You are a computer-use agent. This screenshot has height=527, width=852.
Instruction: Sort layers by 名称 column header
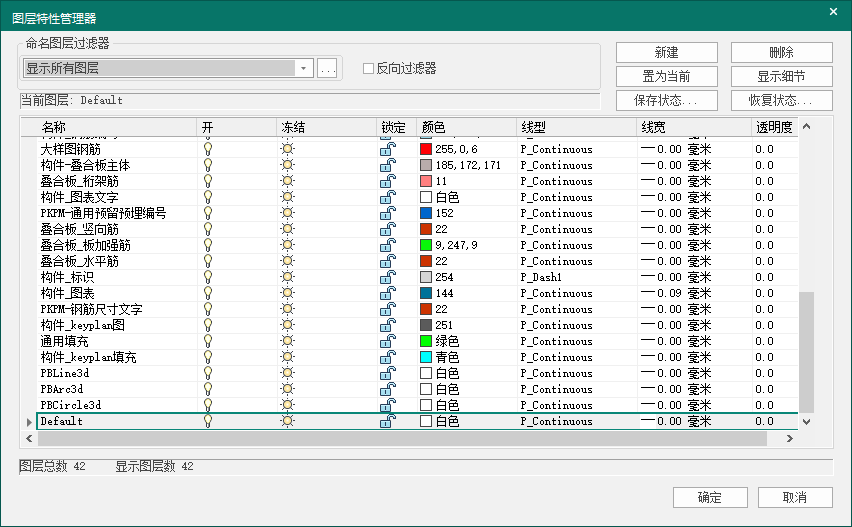(110, 127)
